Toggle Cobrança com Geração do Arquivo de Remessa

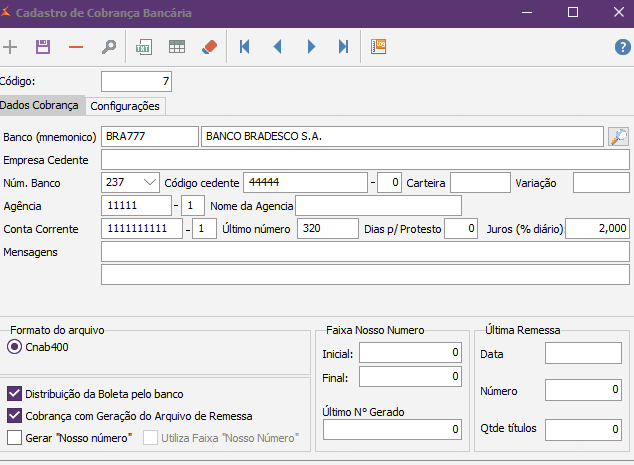coord(14,415)
